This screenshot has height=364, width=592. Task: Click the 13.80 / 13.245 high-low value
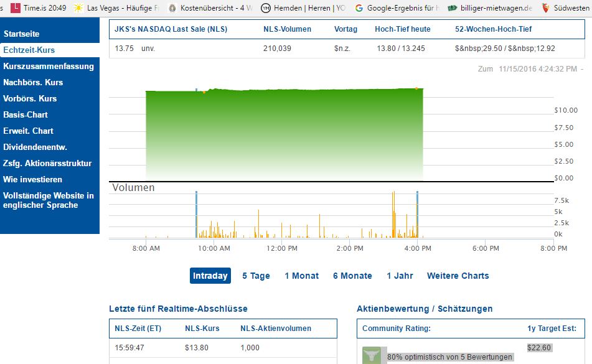(401, 49)
